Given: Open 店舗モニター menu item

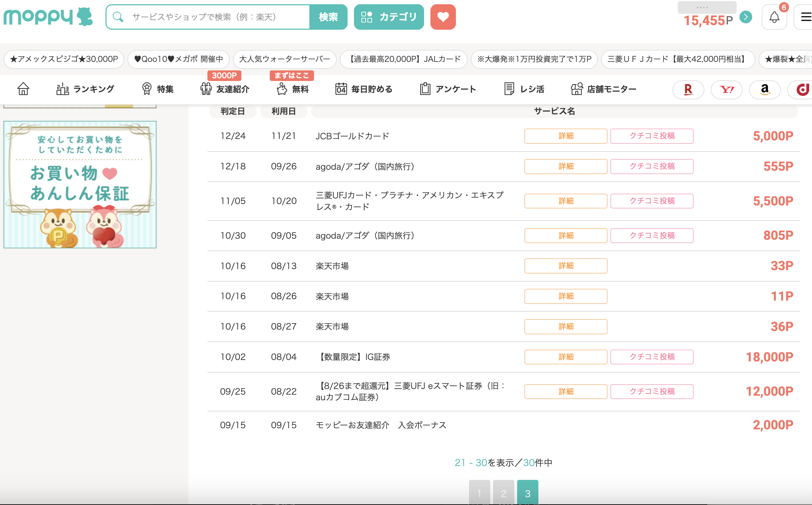Looking at the screenshot, I should pos(604,89).
